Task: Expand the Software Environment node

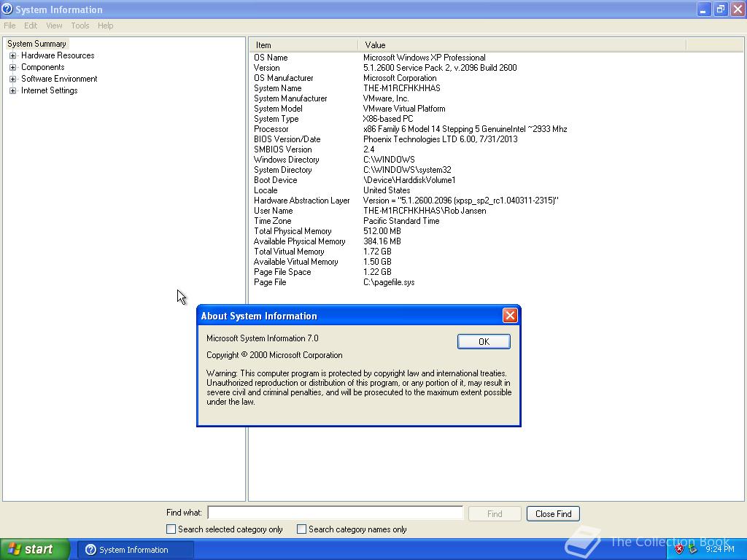Action: click(x=13, y=79)
